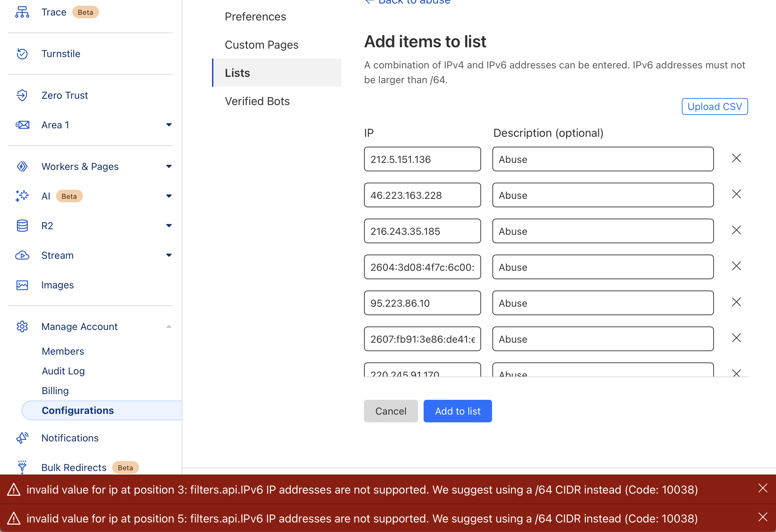776x532 pixels.
Task: Click the Images icon in sidebar
Action: pos(22,285)
